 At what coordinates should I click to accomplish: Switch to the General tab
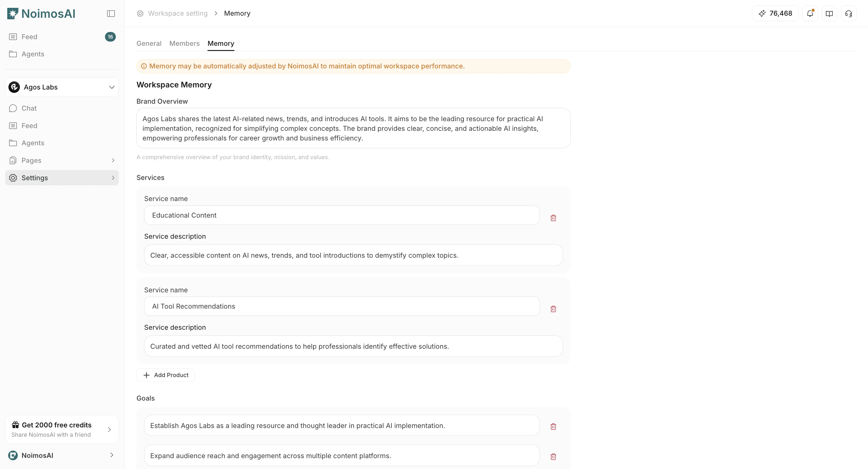tap(149, 43)
